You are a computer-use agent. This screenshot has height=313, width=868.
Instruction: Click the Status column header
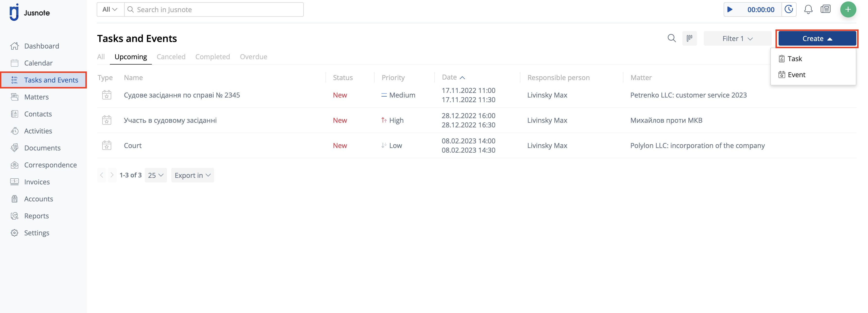point(343,77)
